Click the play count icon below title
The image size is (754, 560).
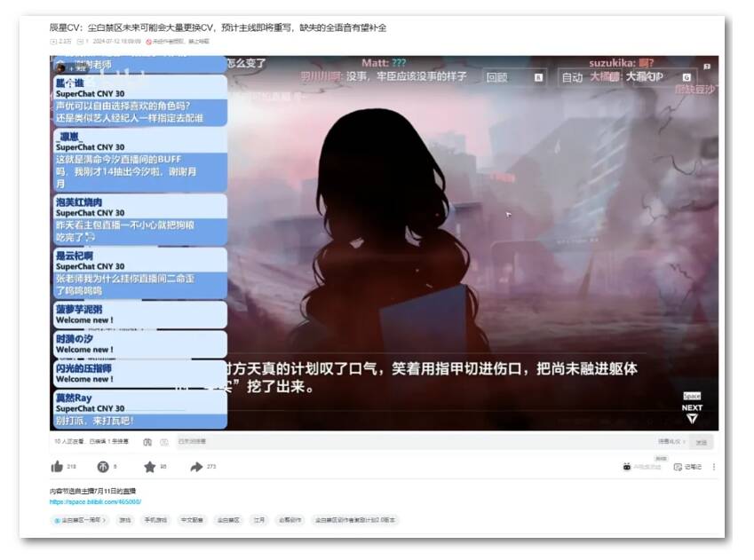click(53, 42)
